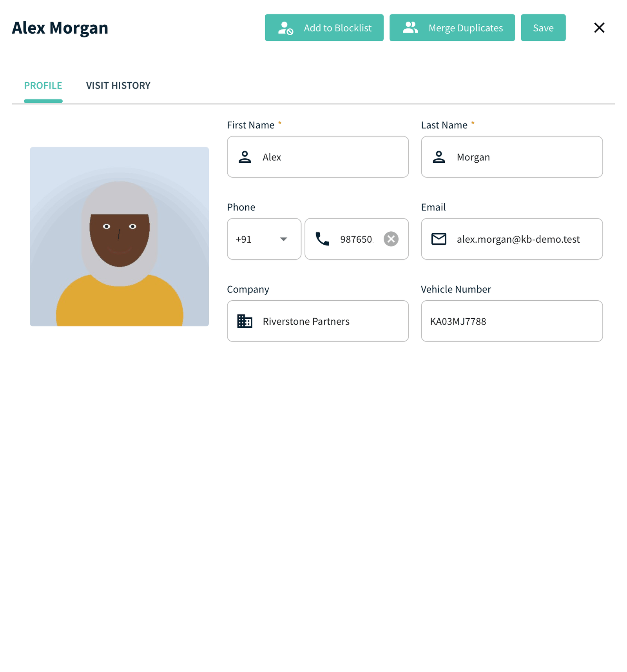627x672 pixels.
Task: Click the Vehicle Number field KA03MJ7788
Action: 512,321
